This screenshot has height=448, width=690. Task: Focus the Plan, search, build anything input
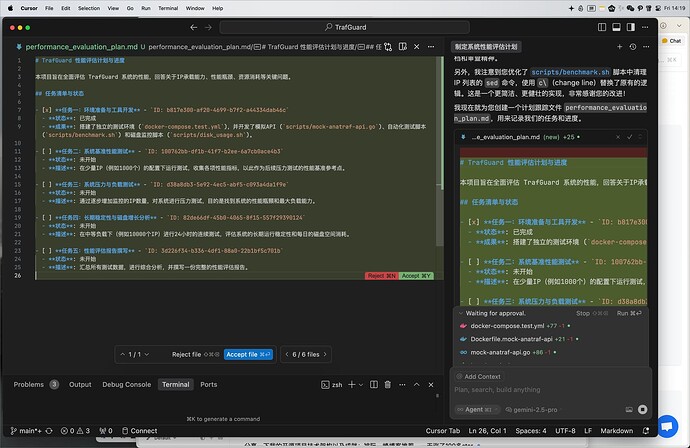(550, 390)
